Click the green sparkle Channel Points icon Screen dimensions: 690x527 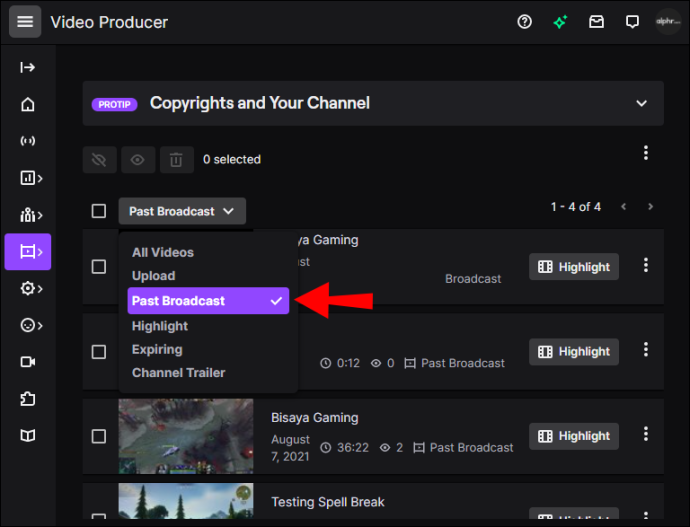(560, 22)
